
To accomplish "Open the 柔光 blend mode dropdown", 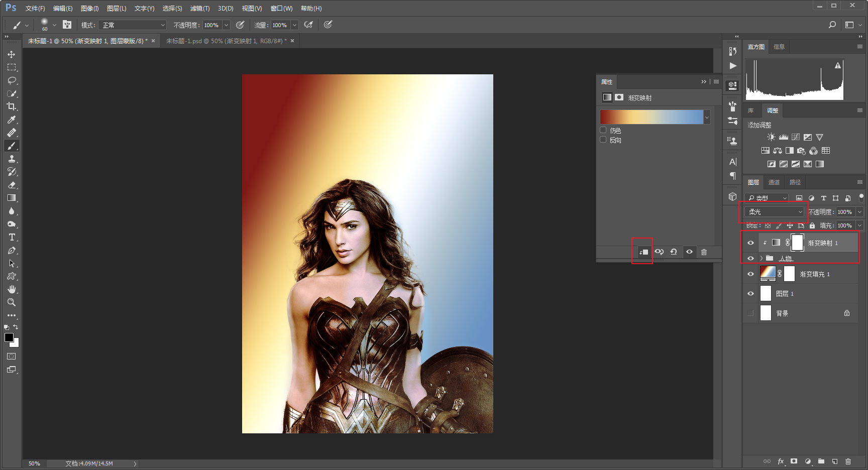I will pyautogui.click(x=775, y=212).
